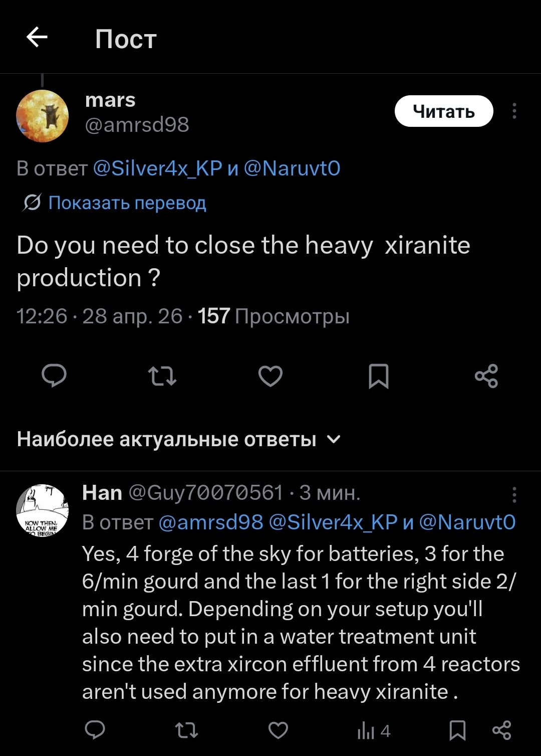Viewport: 541px width, 756px height.
Task: Open Han's profile avatar
Action: [x=43, y=510]
